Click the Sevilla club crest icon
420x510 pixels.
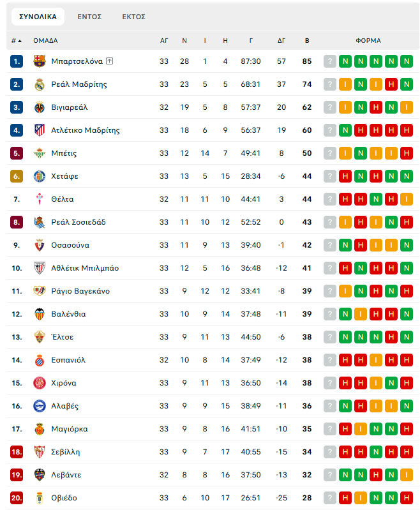[x=40, y=452]
